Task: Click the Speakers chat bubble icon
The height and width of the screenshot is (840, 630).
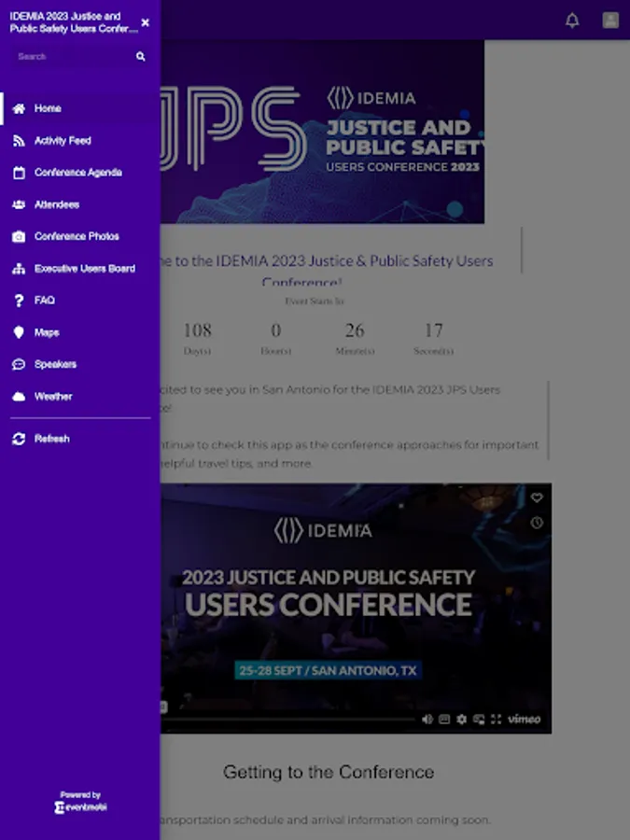Action: [19, 364]
